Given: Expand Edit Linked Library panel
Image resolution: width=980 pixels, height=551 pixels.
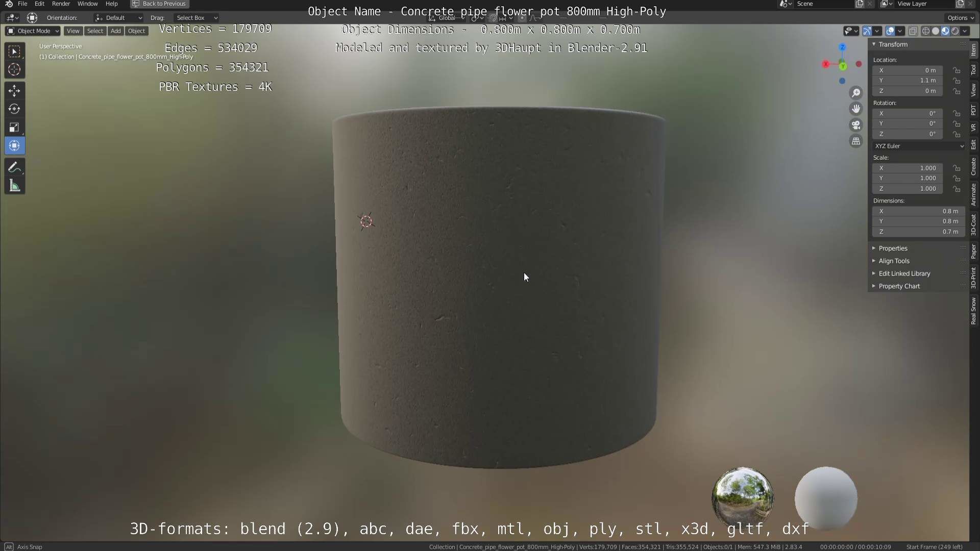Looking at the screenshot, I should [903, 274].
